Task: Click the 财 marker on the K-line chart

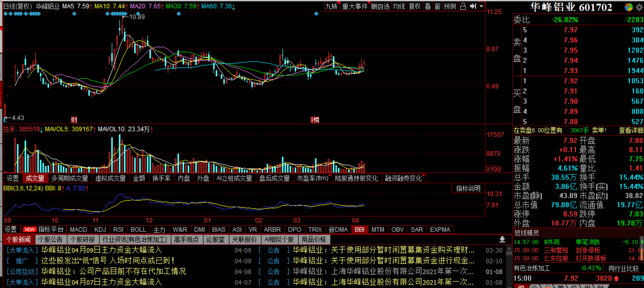Action: pyautogui.click(x=74, y=120)
